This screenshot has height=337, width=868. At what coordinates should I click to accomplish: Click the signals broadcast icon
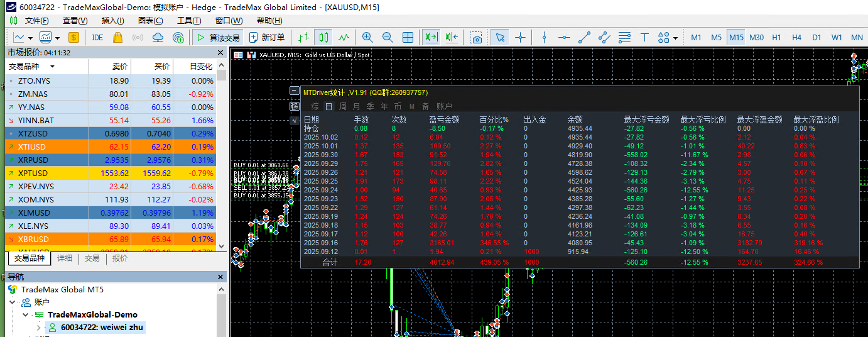click(x=138, y=38)
